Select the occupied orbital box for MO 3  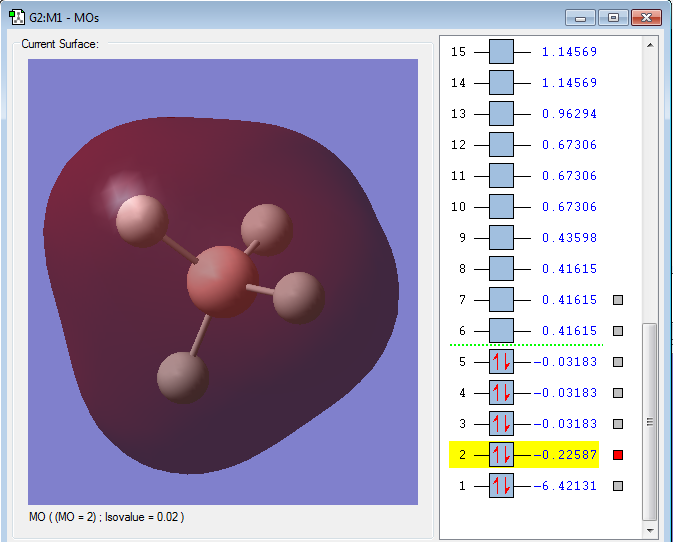point(501,424)
